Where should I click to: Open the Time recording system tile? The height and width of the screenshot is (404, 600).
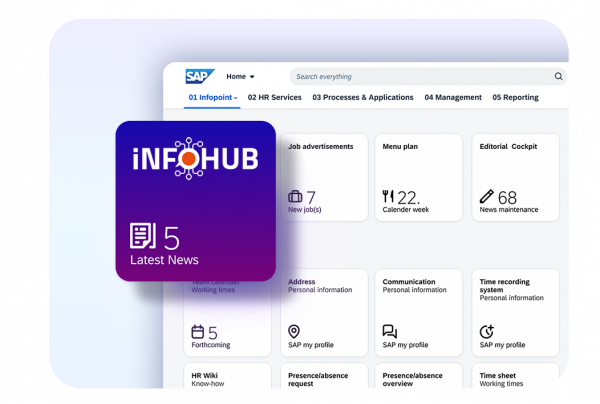[515, 313]
